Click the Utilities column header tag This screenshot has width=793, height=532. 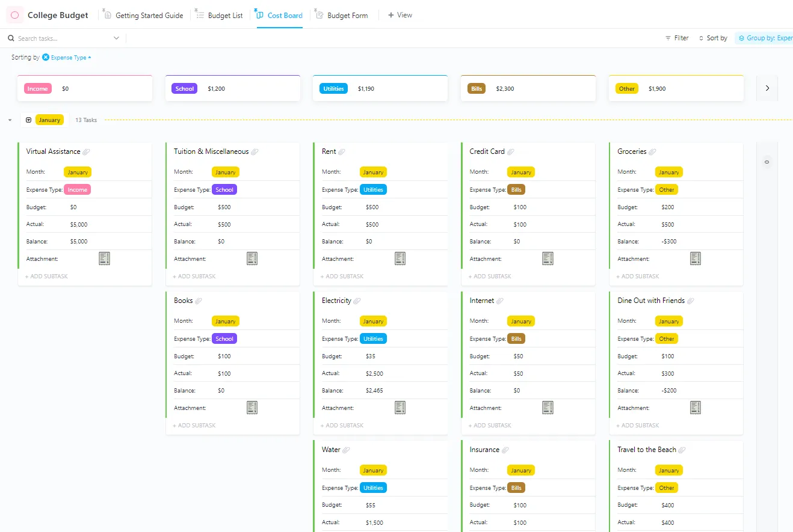click(x=333, y=88)
